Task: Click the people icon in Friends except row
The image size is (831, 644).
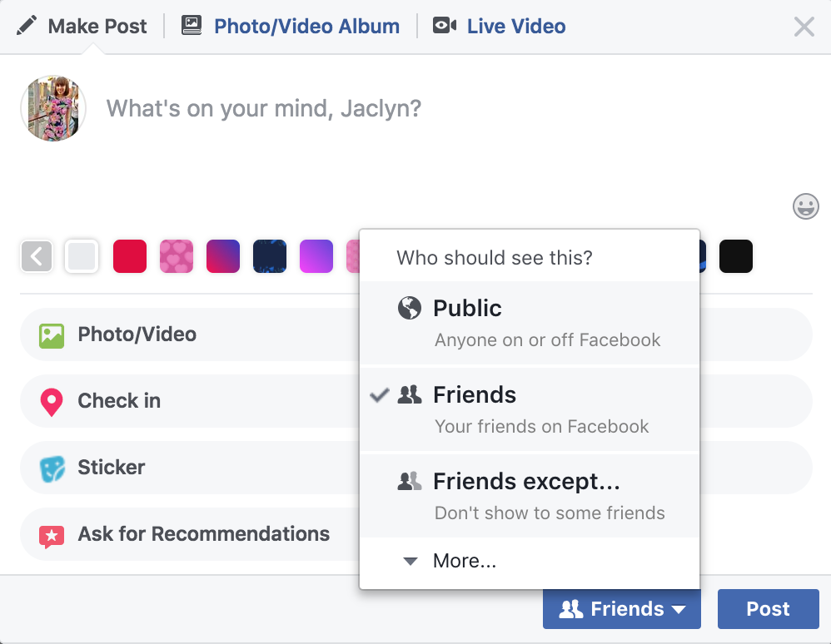Action: (x=409, y=481)
